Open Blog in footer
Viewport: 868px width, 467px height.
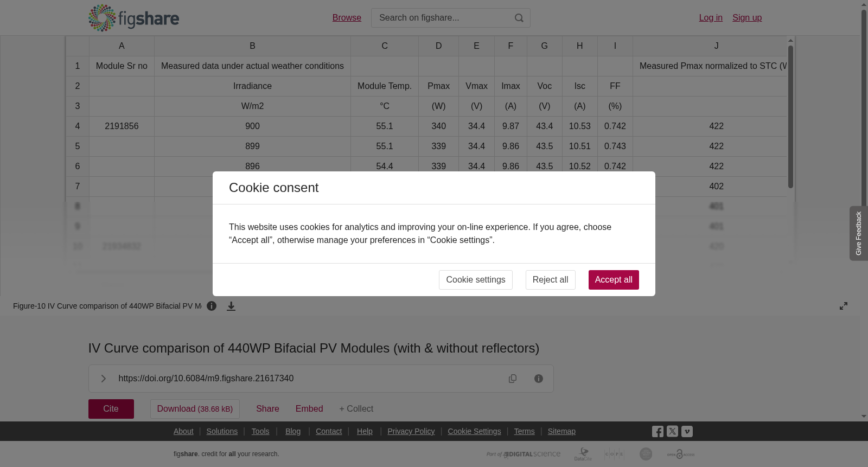click(293, 431)
